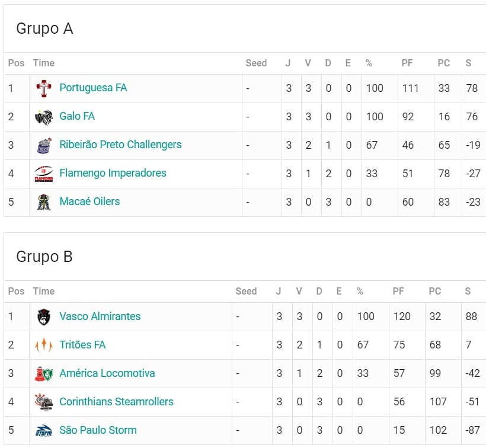The width and height of the screenshot is (486, 448).
Task: Click the Corinthians Steamrollers team logo
Action: click(x=44, y=402)
